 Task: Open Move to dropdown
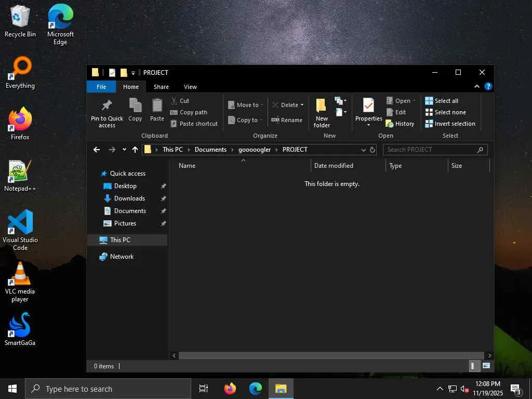246,105
